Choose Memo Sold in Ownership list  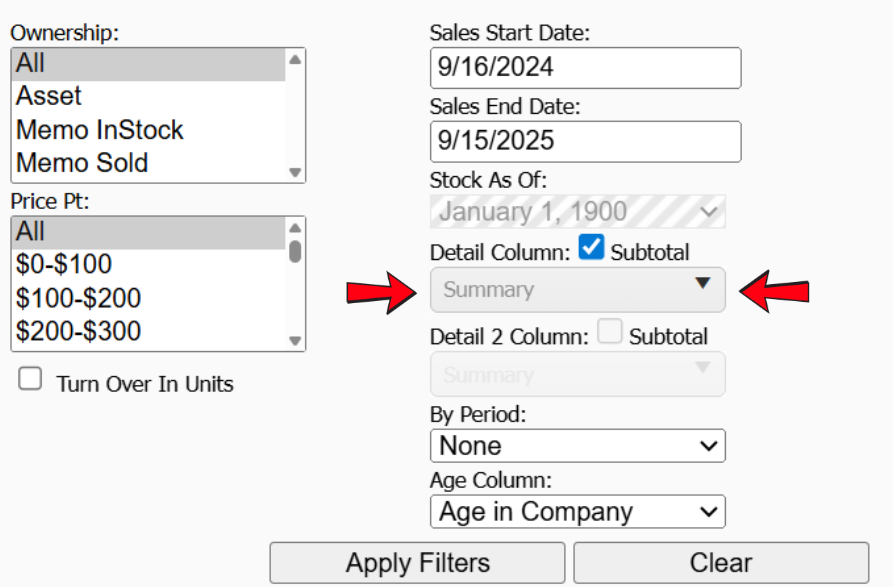pyautogui.click(x=82, y=163)
